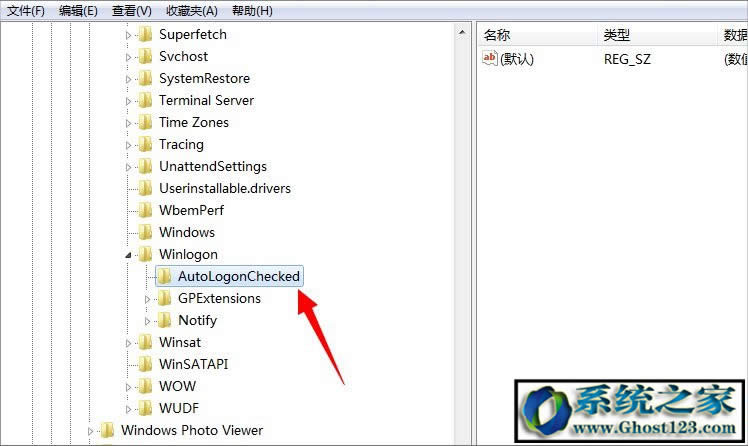The width and height of the screenshot is (748, 446).
Task: Collapse the Winlogon key
Action: (x=128, y=255)
